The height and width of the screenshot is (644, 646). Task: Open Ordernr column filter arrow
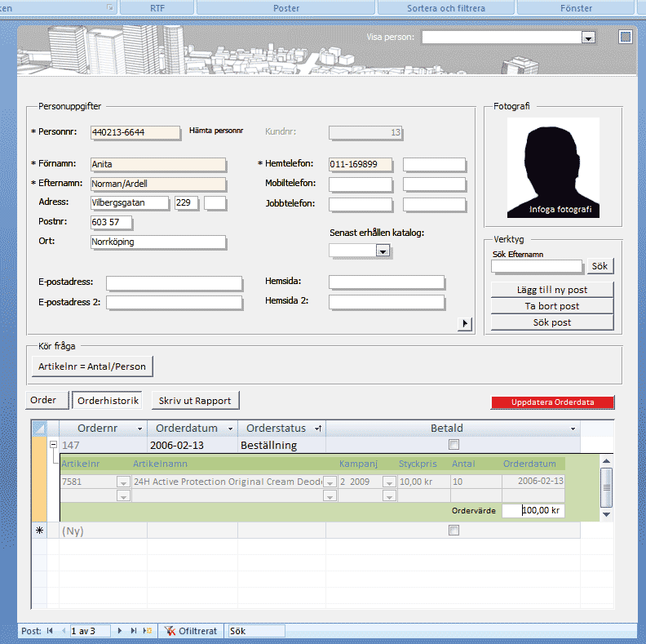[x=139, y=429]
